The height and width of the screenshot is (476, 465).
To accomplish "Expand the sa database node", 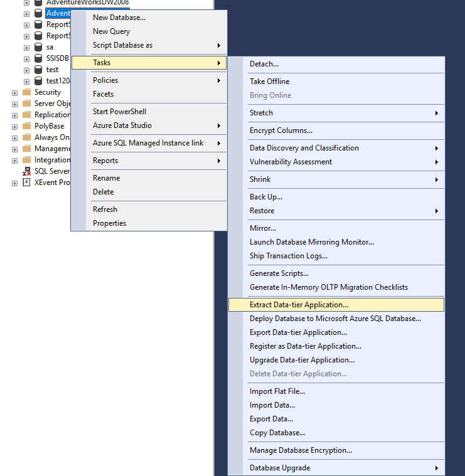I will click(27, 48).
